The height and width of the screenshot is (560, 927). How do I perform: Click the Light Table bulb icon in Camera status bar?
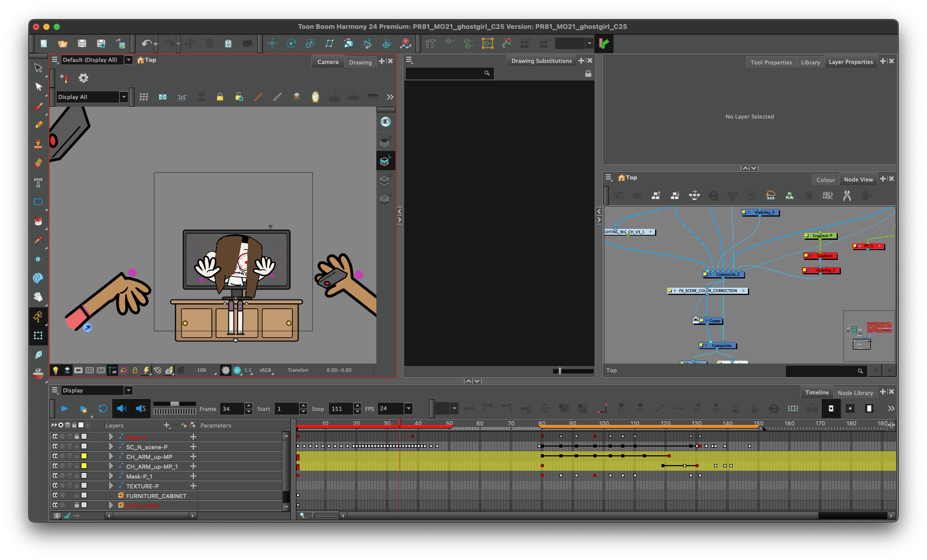(x=56, y=370)
